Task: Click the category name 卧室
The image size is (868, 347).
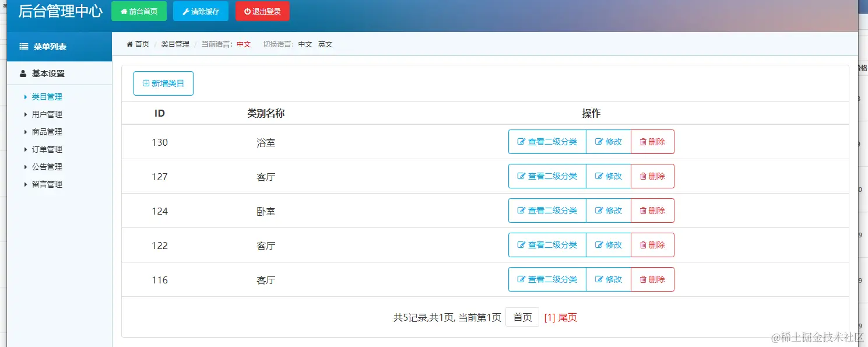Action: click(266, 211)
